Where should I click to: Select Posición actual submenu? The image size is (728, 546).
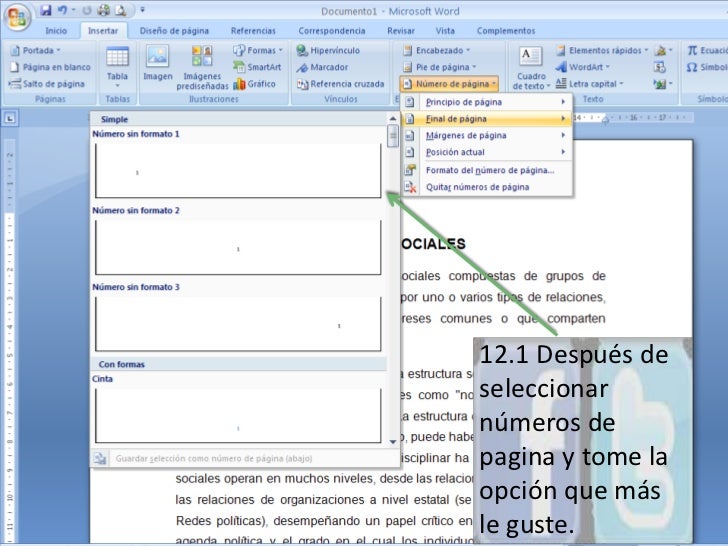click(487, 152)
